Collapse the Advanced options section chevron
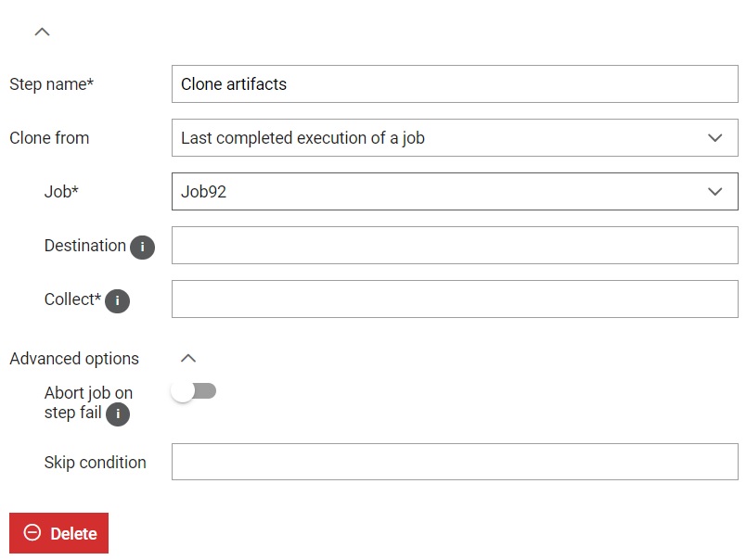This screenshot has width=746, height=560. click(188, 358)
